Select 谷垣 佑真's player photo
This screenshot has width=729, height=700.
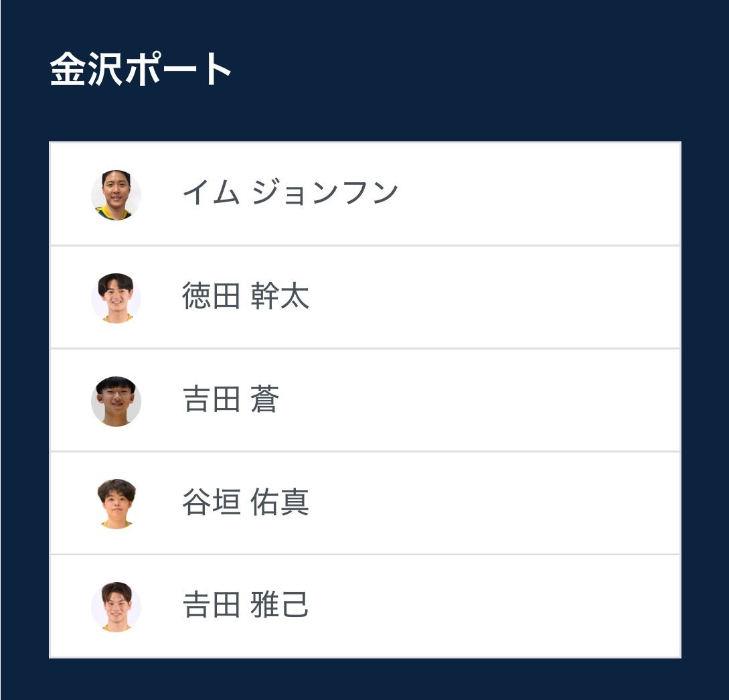[116, 504]
